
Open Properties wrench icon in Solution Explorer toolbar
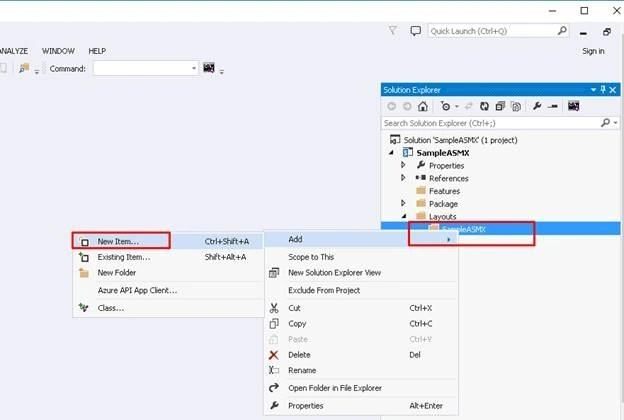click(x=537, y=106)
